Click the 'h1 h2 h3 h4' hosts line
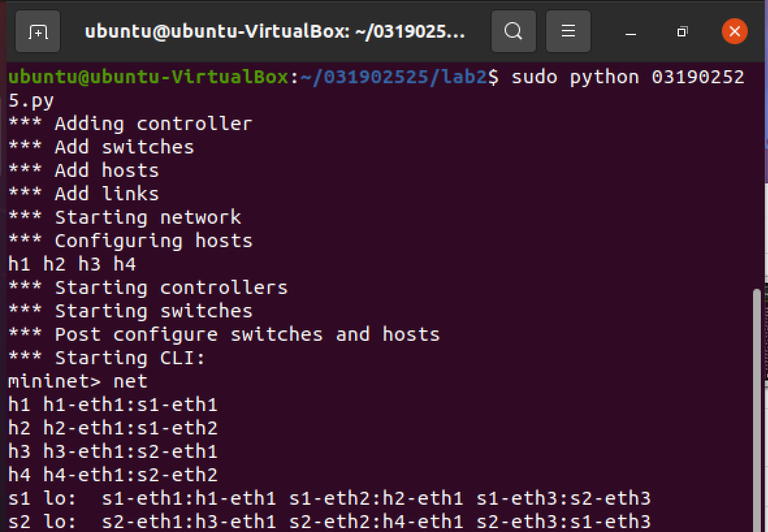768x532 pixels. tap(72, 264)
